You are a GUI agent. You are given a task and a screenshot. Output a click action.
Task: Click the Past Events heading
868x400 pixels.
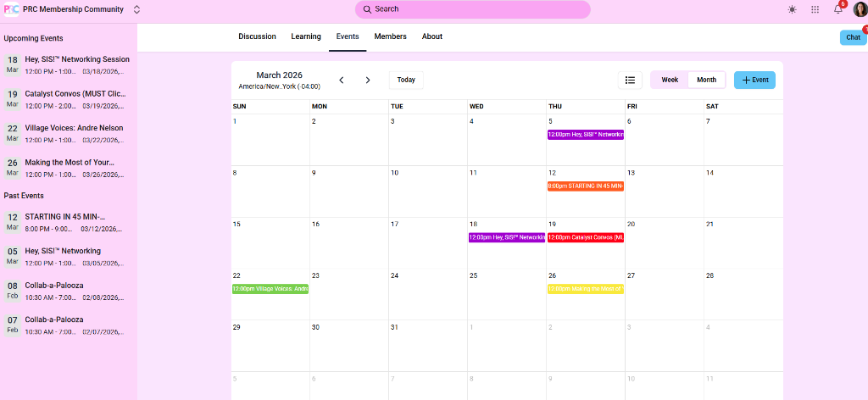(24, 195)
